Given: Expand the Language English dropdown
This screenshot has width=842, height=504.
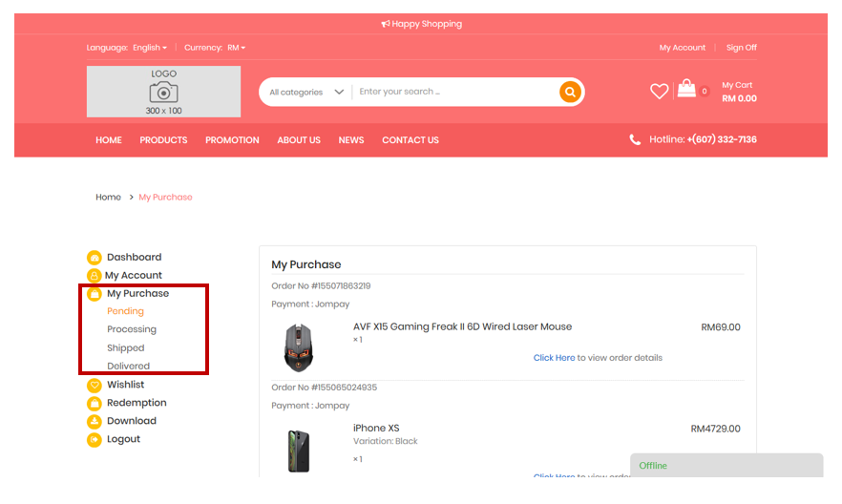Looking at the screenshot, I should pos(150,48).
